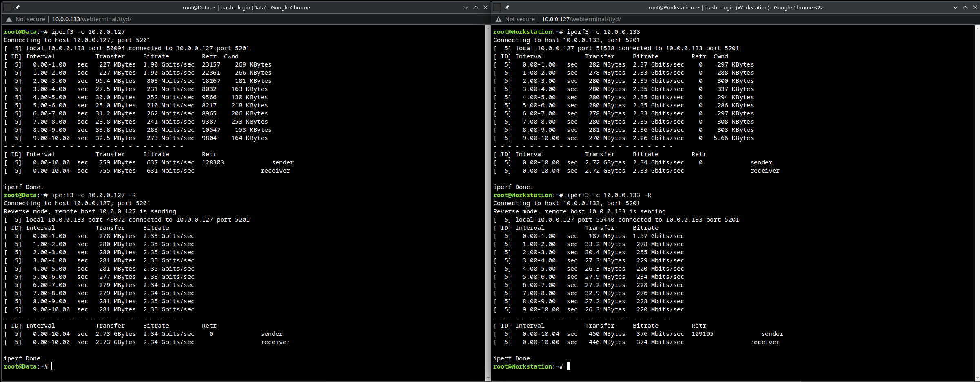Image resolution: width=980 pixels, height=382 pixels.
Task: Minimize the Data terminal Chrome window
Action: point(466,7)
